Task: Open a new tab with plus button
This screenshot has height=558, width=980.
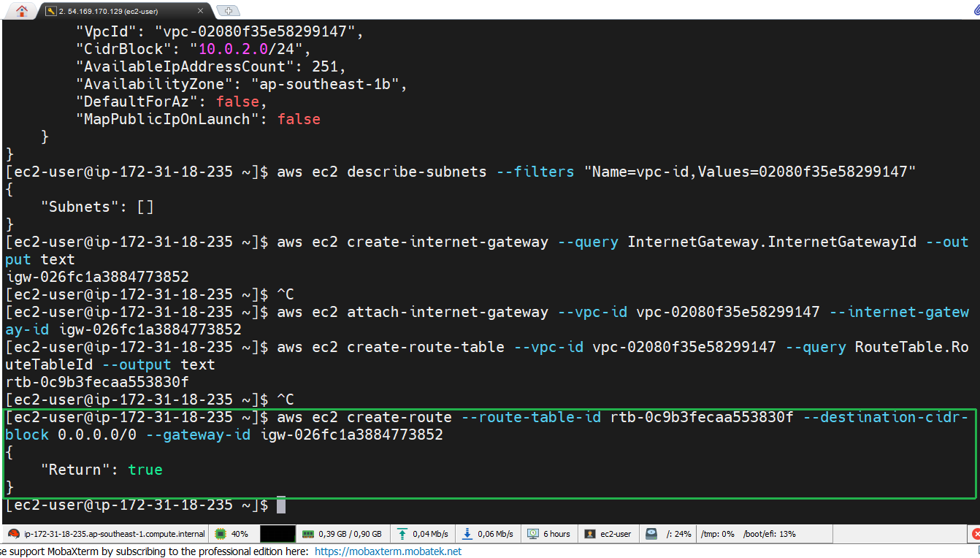Action: click(229, 11)
